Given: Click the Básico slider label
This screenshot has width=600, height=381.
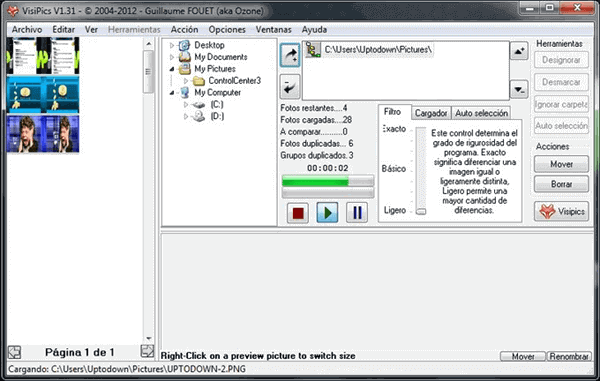Looking at the screenshot, I should click(393, 169).
